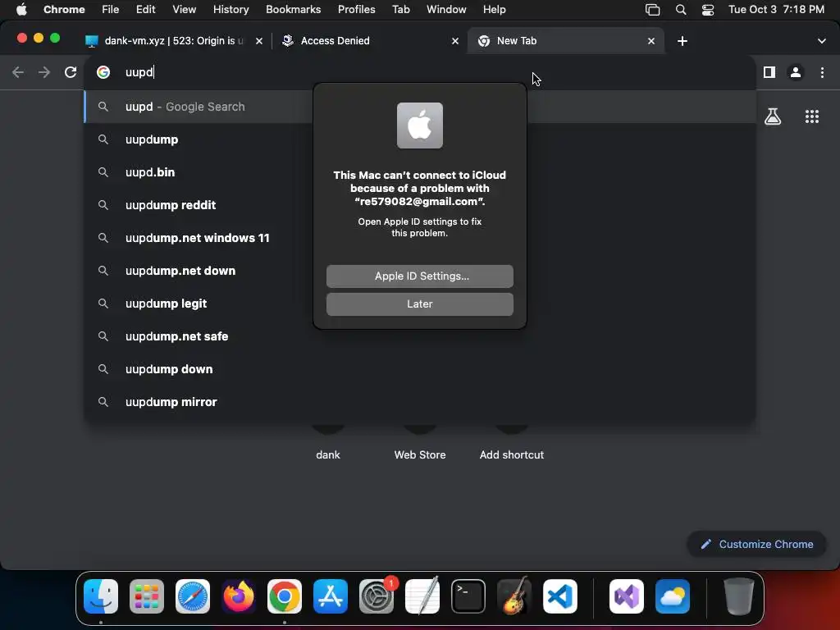Click Later in iCloud dialog
This screenshot has height=630, width=840.
click(419, 304)
